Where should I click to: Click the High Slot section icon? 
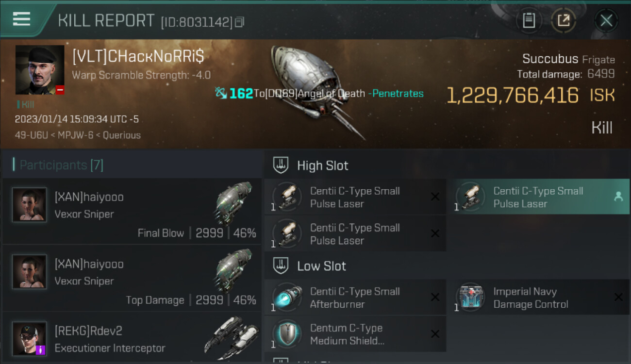(281, 165)
